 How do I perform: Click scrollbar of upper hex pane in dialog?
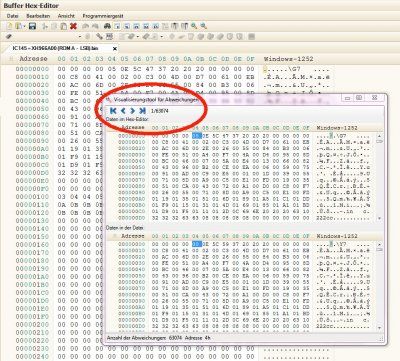[x=379, y=177]
